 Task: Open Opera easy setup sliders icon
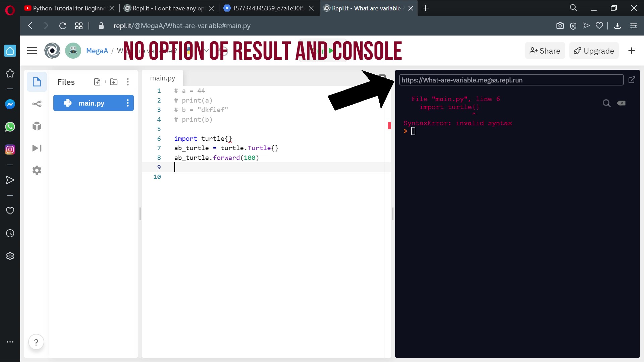pyautogui.click(x=634, y=26)
